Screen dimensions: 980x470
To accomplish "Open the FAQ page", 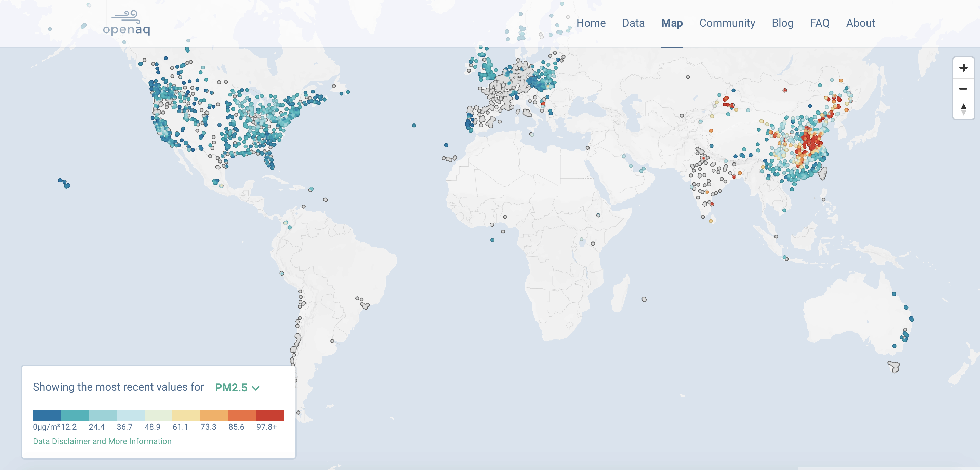I will 819,23.
